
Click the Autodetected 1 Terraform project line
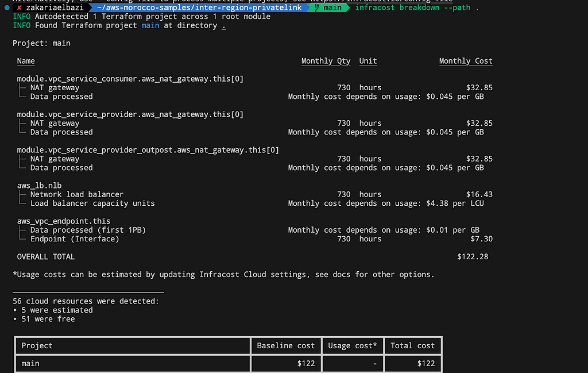click(x=142, y=17)
